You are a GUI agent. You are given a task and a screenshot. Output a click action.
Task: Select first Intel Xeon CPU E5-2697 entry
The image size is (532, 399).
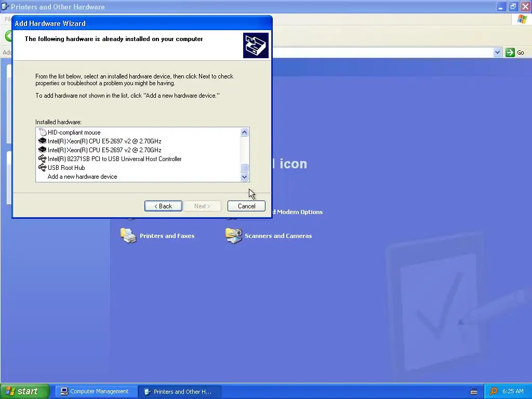pos(104,141)
